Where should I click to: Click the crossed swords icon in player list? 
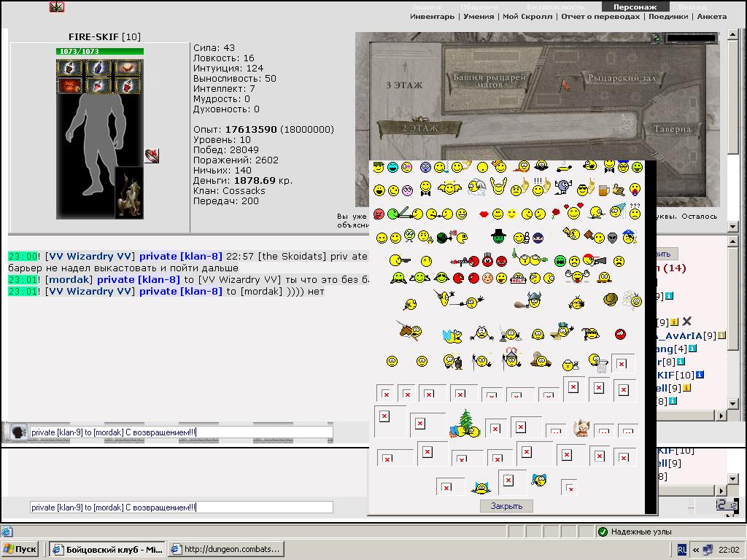coord(686,322)
